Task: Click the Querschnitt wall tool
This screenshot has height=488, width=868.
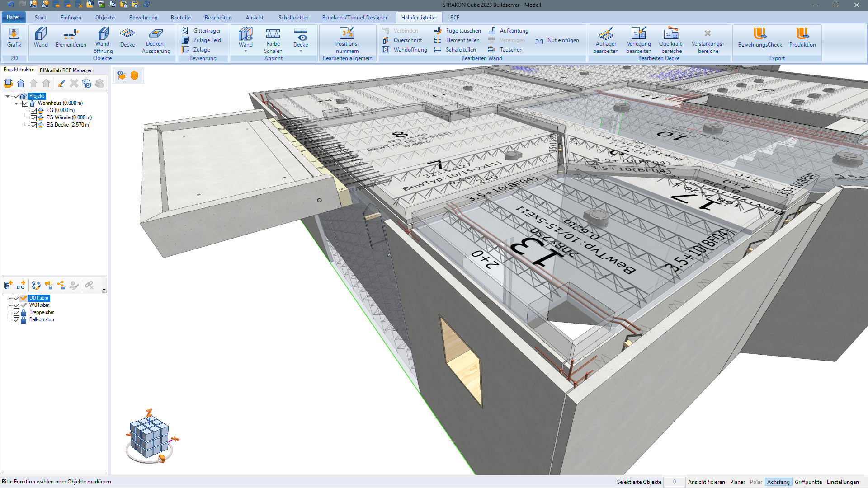Action: 402,40
